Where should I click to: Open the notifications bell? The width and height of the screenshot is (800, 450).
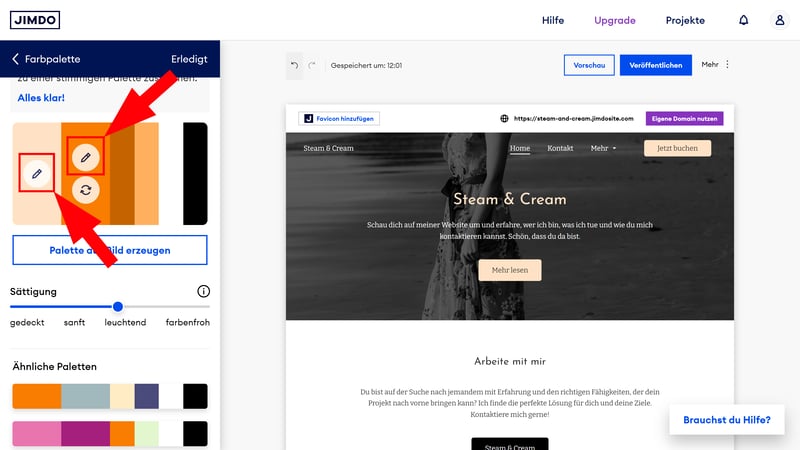tap(743, 20)
